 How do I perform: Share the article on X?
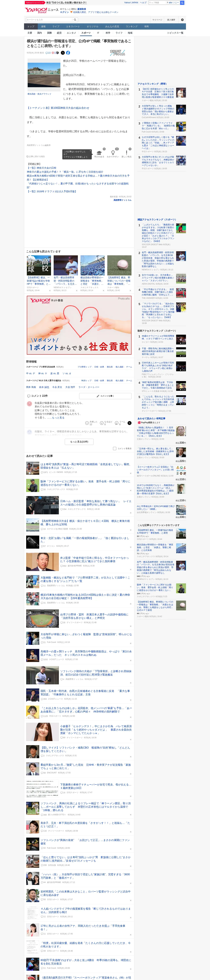click(x=63, y=53)
